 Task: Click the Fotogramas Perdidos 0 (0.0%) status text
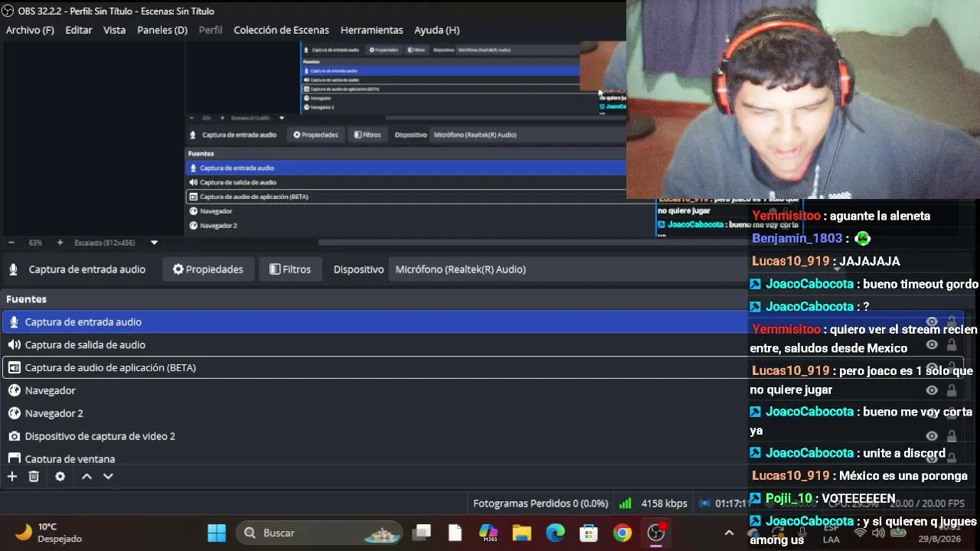point(541,504)
